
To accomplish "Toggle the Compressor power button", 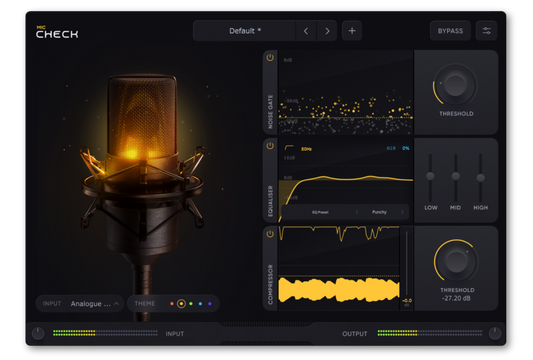I will tap(270, 234).
